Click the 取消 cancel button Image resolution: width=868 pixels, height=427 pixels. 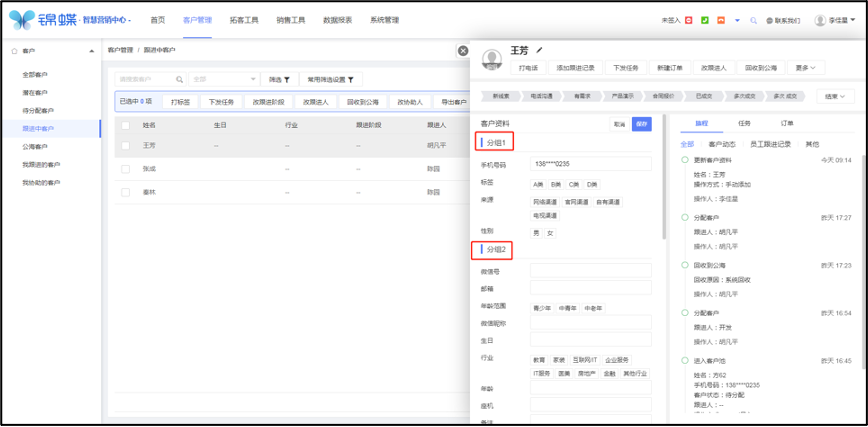tap(619, 125)
